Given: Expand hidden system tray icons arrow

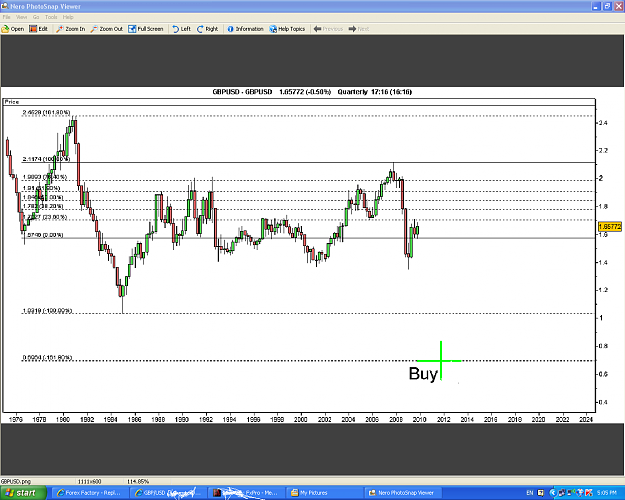Looking at the screenshot, I should (553, 493).
